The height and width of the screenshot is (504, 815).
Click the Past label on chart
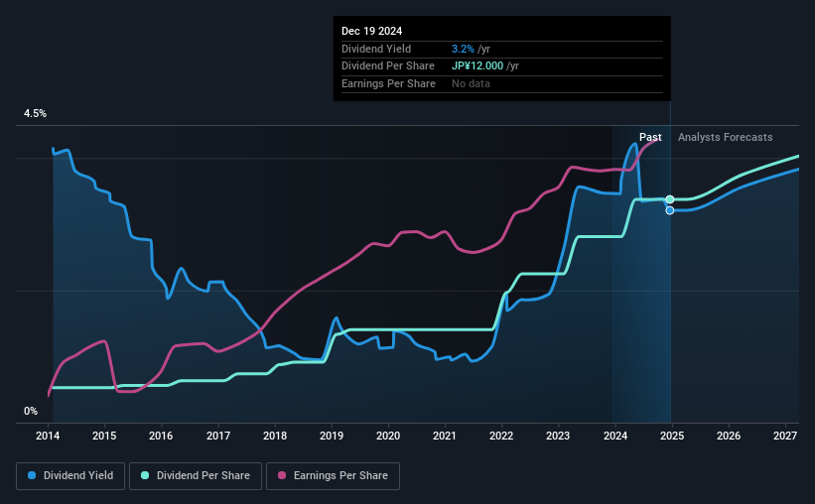click(650, 137)
